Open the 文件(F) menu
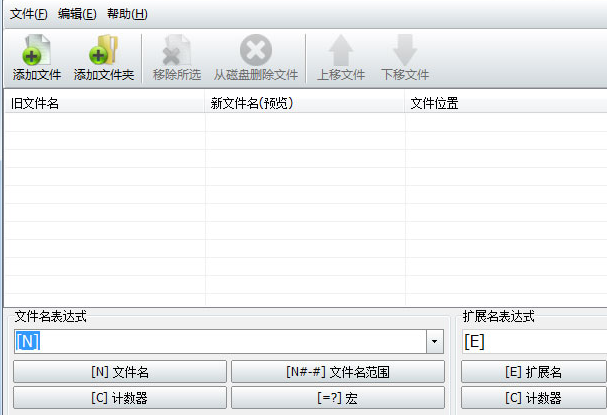 28,14
